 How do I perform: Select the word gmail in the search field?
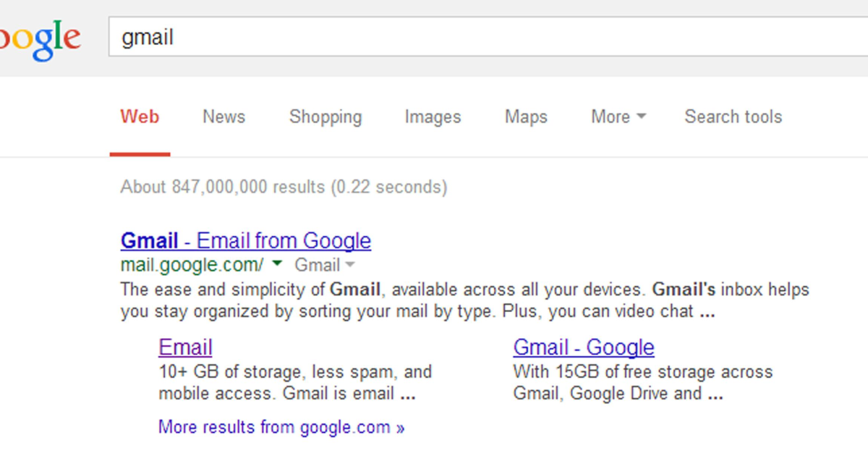tap(147, 38)
